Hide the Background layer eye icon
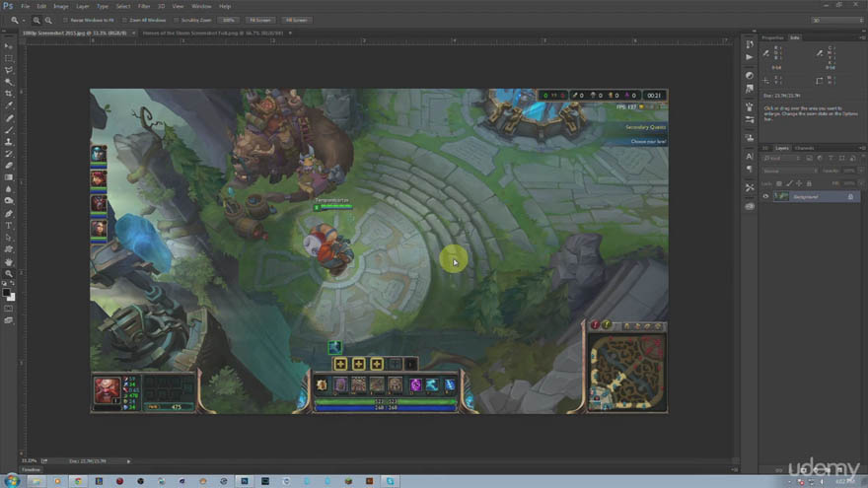This screenshot has width=868, height=488. [x=765, y=196]
